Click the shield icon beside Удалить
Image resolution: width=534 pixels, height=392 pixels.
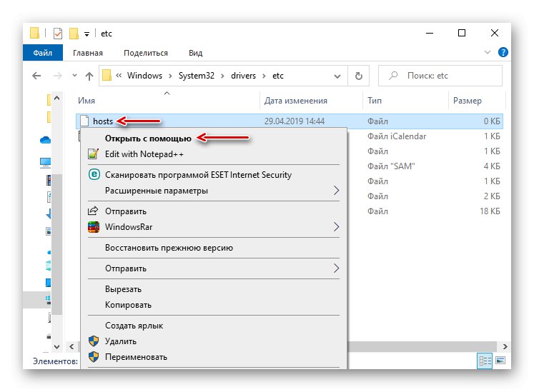click(94, 341)
